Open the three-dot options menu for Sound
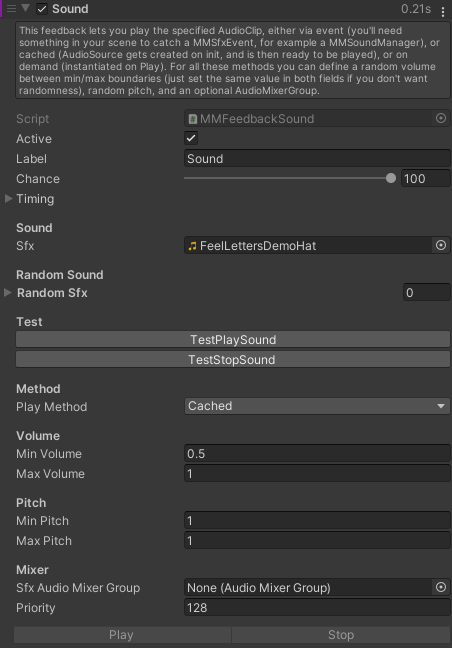452x648 pixels. pos(442,12)
